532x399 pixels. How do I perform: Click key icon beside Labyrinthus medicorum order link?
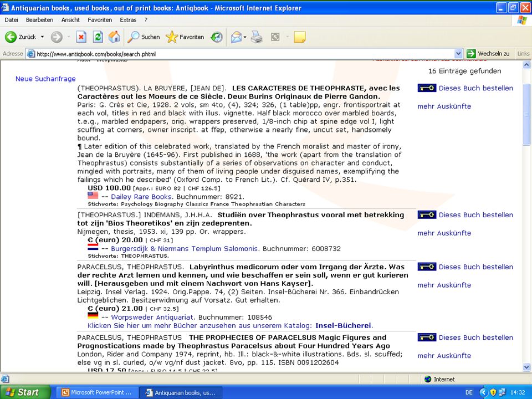point(427,267)
